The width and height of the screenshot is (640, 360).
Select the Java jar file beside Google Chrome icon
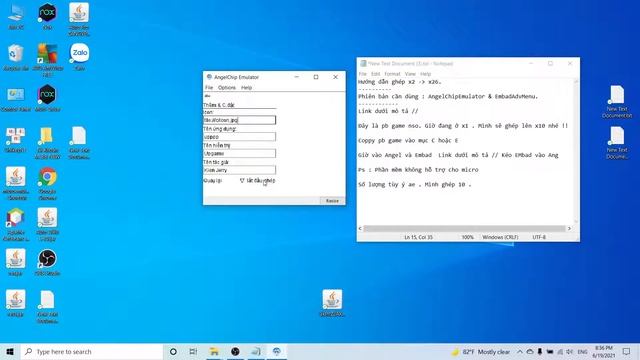(x=16, y=184)
